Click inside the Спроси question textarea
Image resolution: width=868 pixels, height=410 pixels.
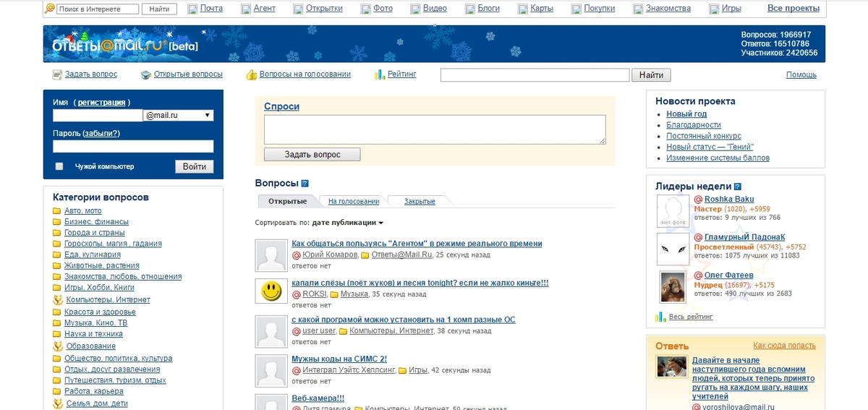tap(435, 129)
